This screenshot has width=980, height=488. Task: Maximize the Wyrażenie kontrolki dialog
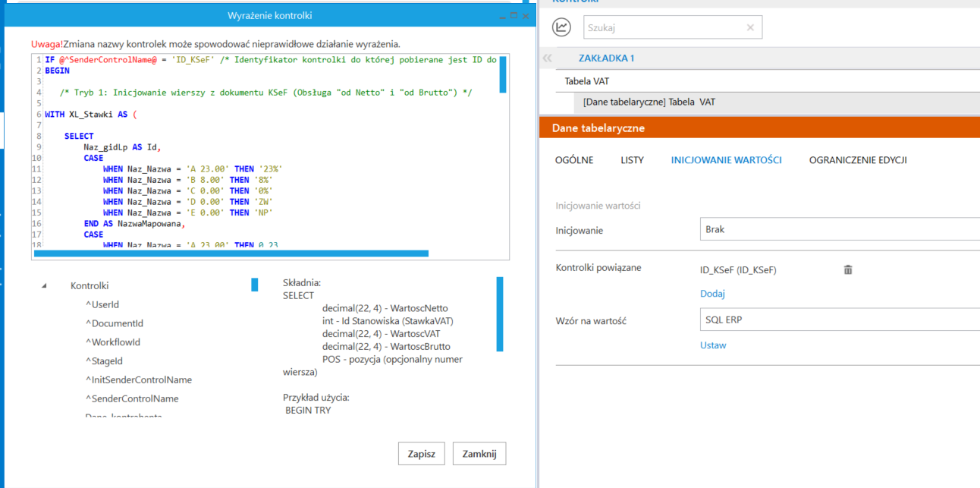click(x=514, y=15)
